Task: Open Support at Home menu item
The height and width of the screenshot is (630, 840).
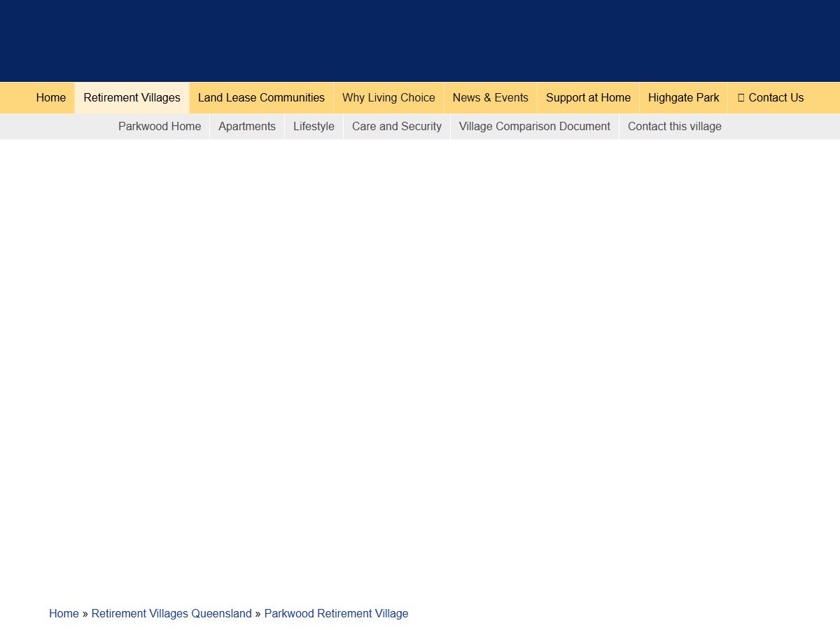Action: click(588, 98)
